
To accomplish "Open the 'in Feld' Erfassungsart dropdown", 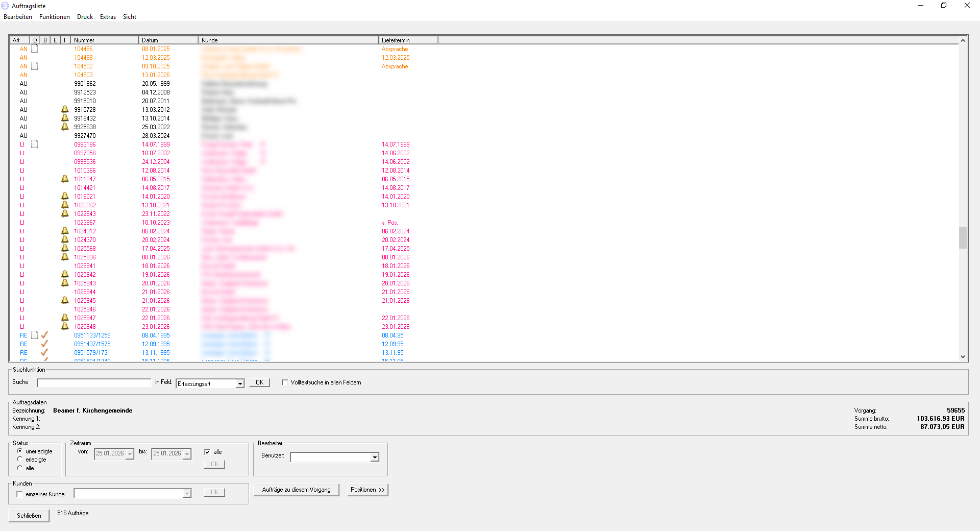I will (239, 384).
